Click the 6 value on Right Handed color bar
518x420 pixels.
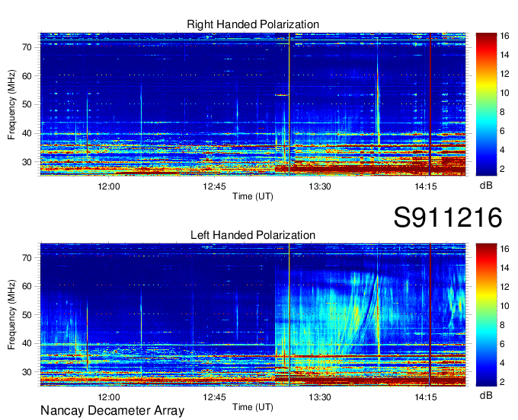[x=503, y=131]
